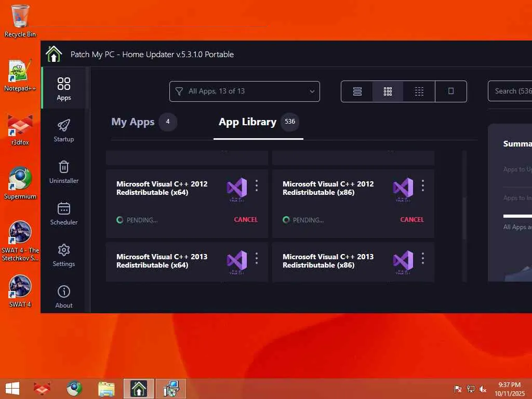
Task: Switch to single card view layout
Action: (x=451, y=91)
